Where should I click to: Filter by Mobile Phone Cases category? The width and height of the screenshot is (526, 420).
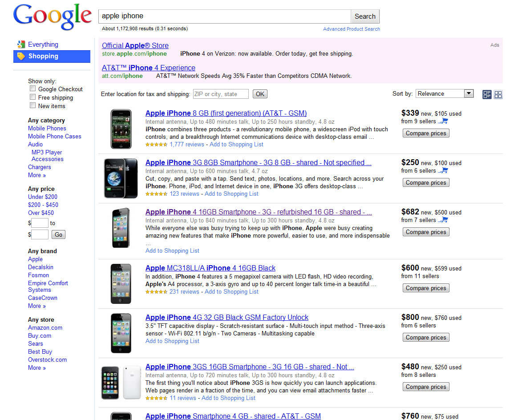pyautogui.click(x=55, y=137)
